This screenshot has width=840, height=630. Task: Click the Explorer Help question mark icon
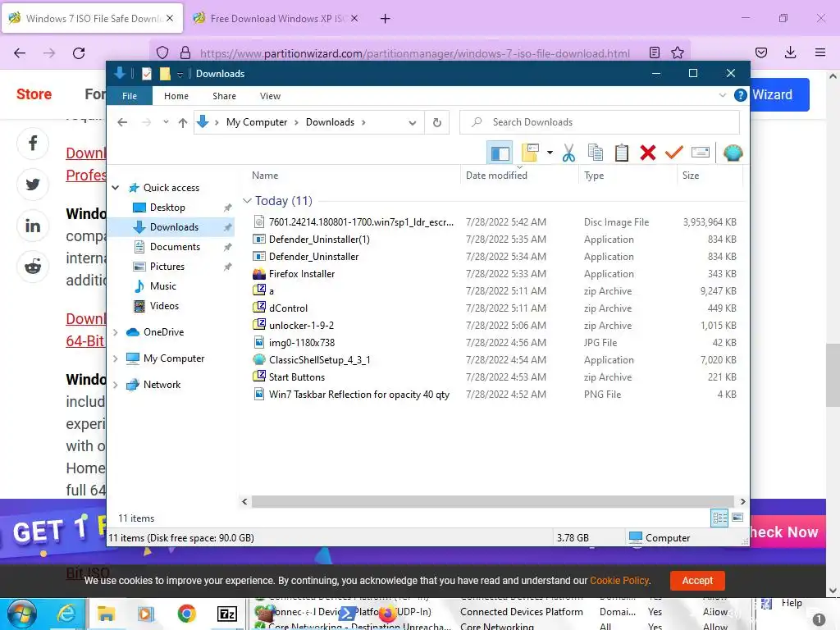(741, 95)
